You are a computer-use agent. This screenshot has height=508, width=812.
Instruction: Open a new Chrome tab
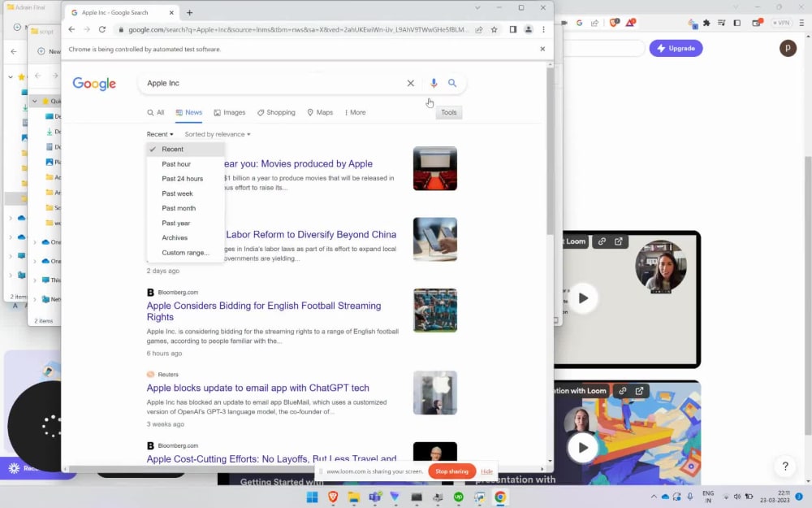(189, 12)
